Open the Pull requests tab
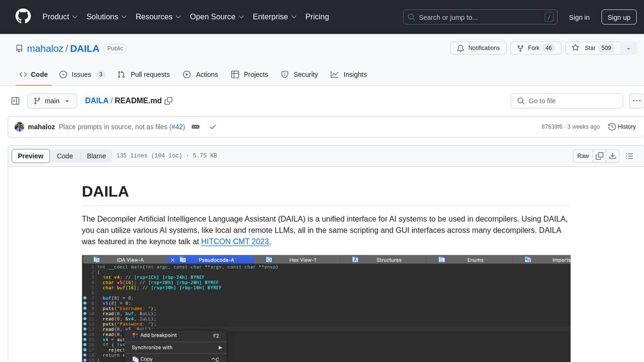Viewport: 644px width, 362px height. pyautogui.click(x=143, y=74)
